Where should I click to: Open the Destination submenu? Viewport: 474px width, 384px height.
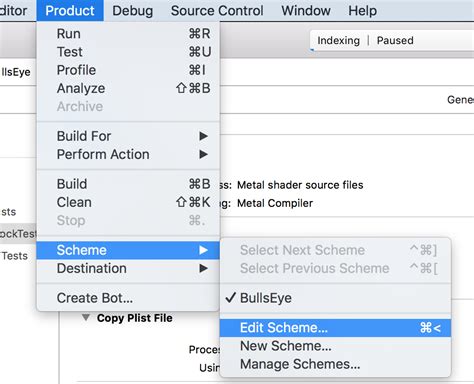(128, 268)
